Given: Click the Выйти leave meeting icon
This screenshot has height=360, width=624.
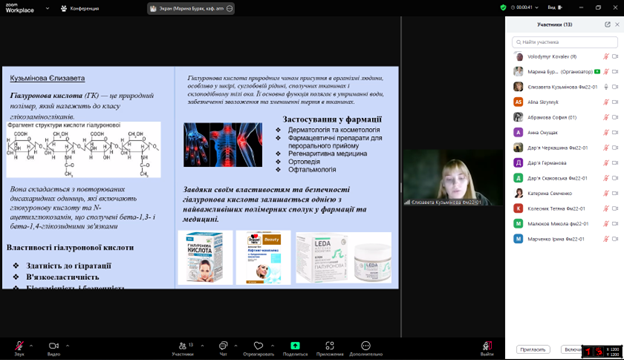Looking at the screenshot, I should coord(487,346).
